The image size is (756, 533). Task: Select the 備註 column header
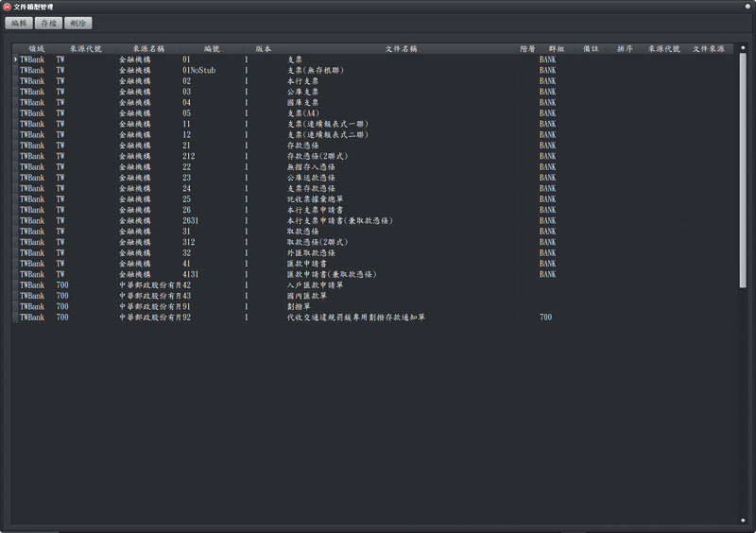(591, 48)
